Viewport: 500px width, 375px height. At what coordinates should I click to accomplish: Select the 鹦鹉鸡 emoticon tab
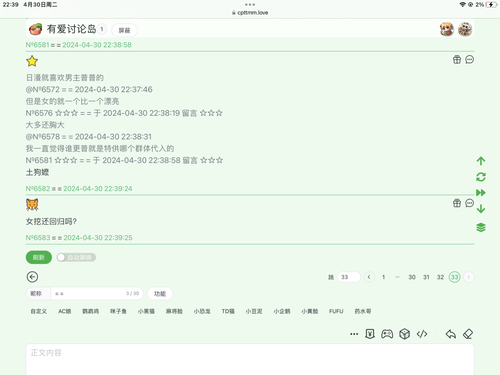pyautogui.click(x=91, y=311)
